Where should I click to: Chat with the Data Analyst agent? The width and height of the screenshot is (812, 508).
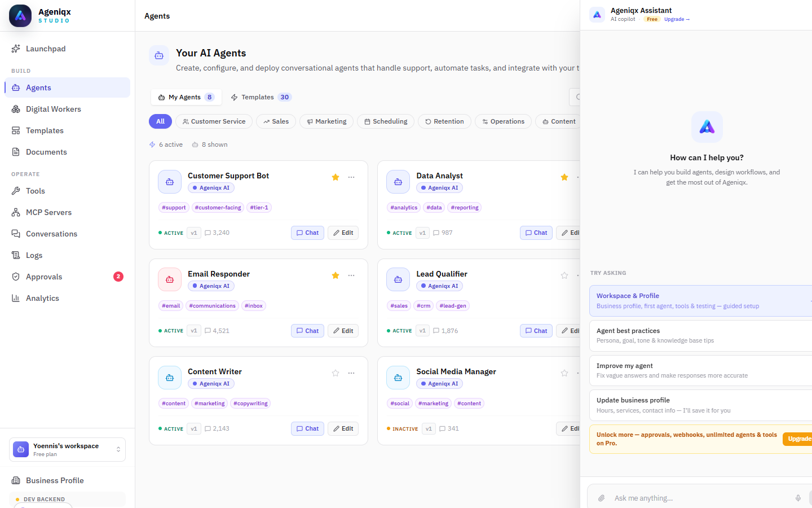point(536,233)
